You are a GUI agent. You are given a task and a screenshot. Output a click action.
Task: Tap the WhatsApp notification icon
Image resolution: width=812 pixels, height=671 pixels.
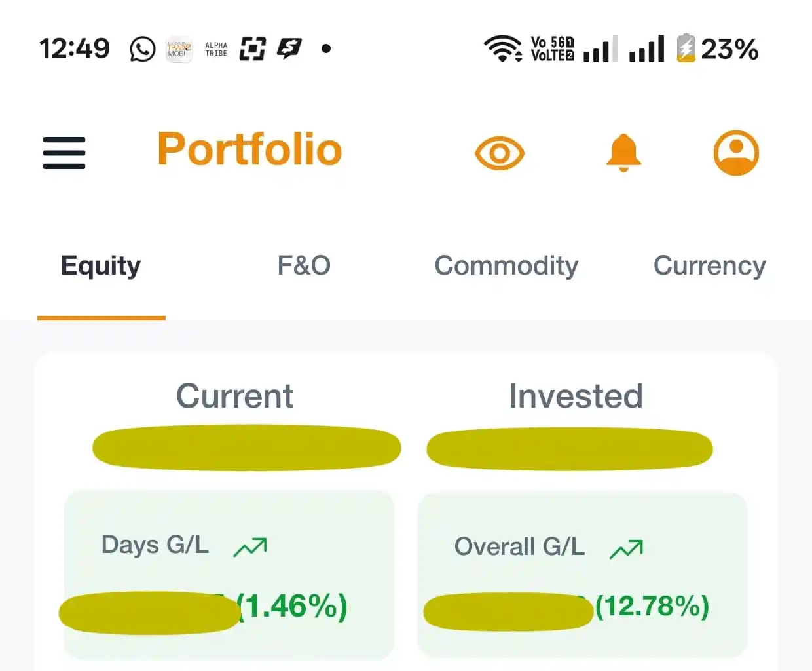coord(143,49)
